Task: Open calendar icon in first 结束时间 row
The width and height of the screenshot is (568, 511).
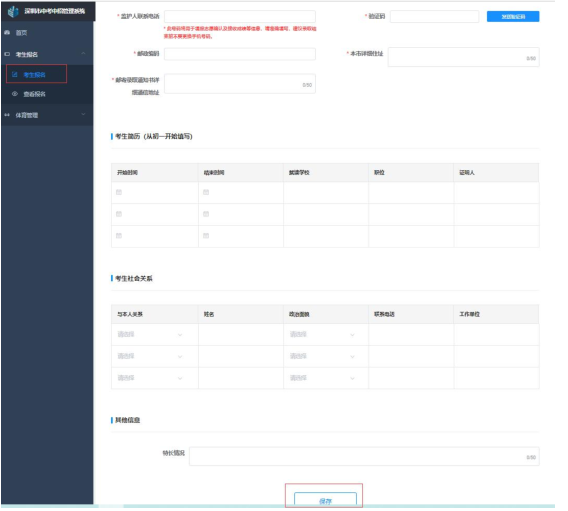Action: pyautogui.click(x=206, y=192)
